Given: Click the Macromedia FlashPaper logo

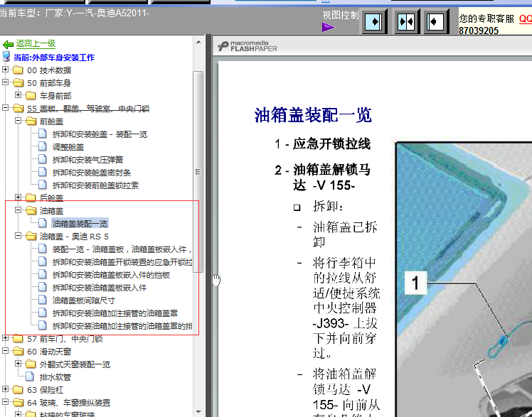Looking at the screenshot, I should click(x=248, y=46).
